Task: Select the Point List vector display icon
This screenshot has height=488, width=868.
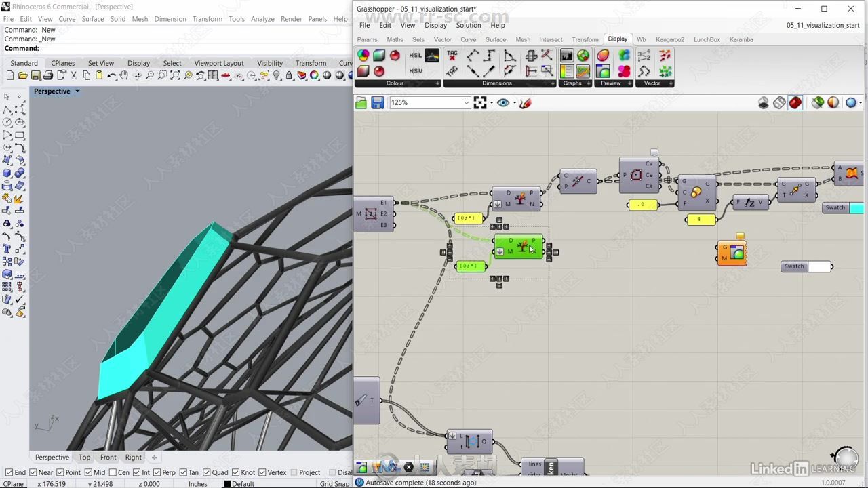Action: (x=644, y=56)
